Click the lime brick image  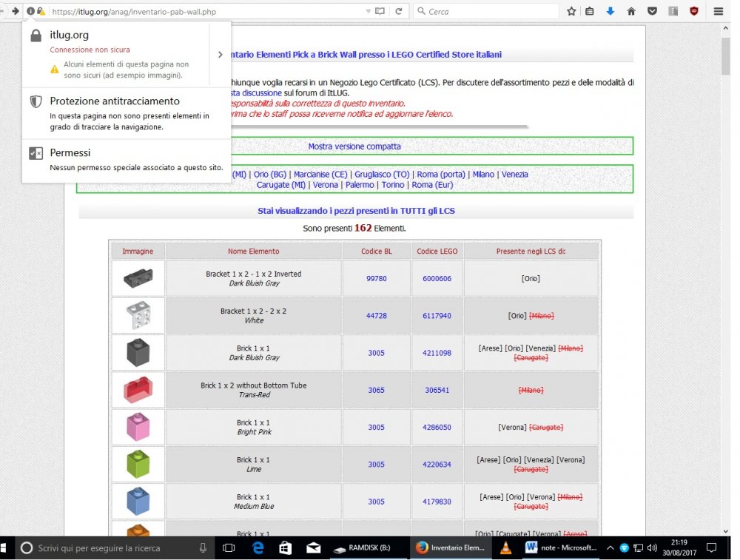[x=138, y=465]
